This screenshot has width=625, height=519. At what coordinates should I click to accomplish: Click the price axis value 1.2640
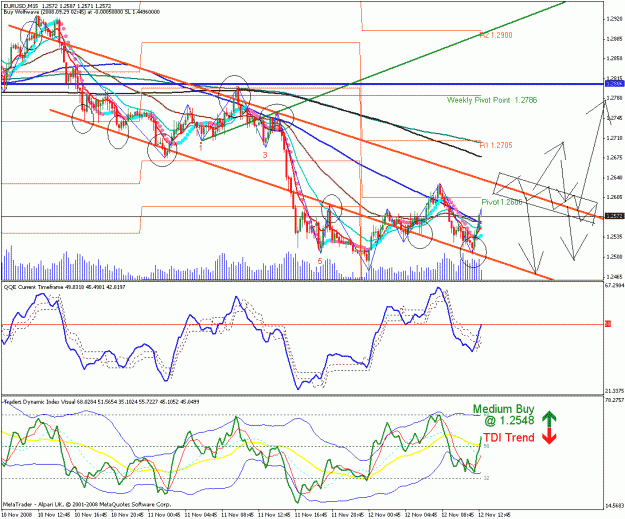613,177
